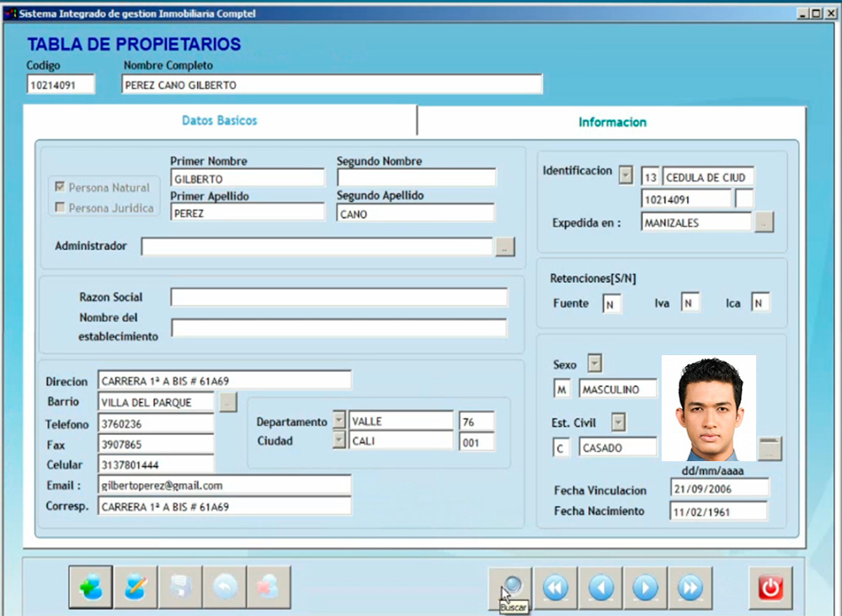
Task: Toggle the Persona Natural checkbox
Action: (x=60, y=188)
